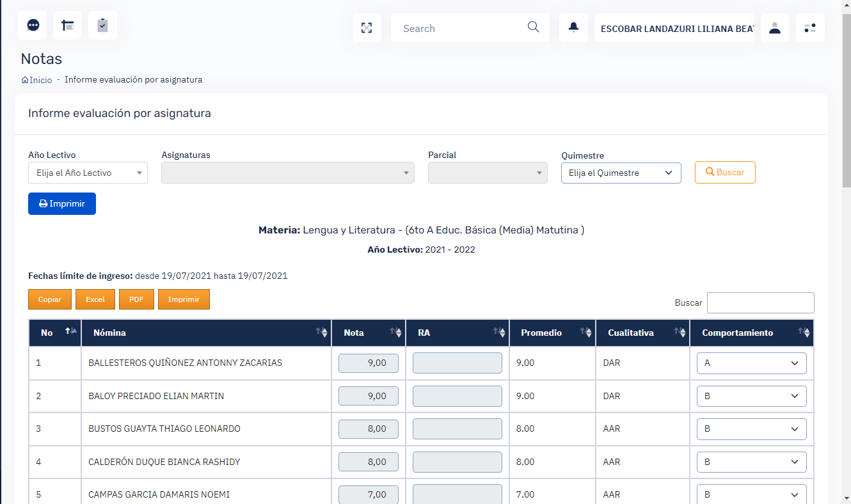Go to Inicio breadcrumb link
Image resolution: width=851 pixels, height=504 pixels.
click(x=40, y=80)
